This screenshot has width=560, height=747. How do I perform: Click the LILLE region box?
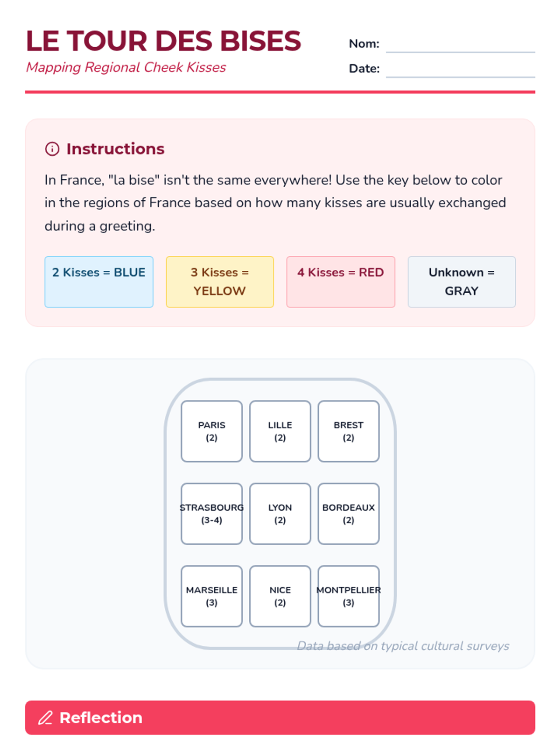[x=280, y=431]
